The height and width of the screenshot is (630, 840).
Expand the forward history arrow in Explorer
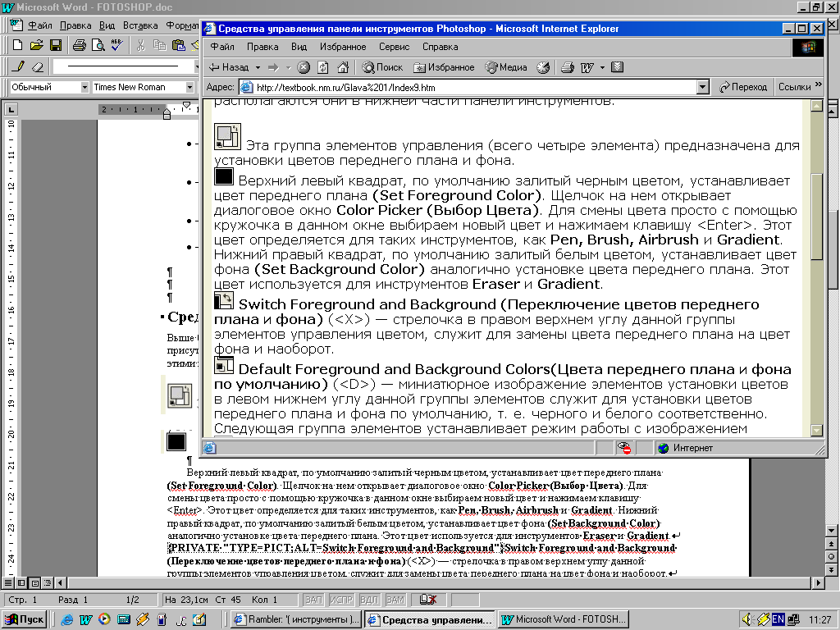click(288, 67)
